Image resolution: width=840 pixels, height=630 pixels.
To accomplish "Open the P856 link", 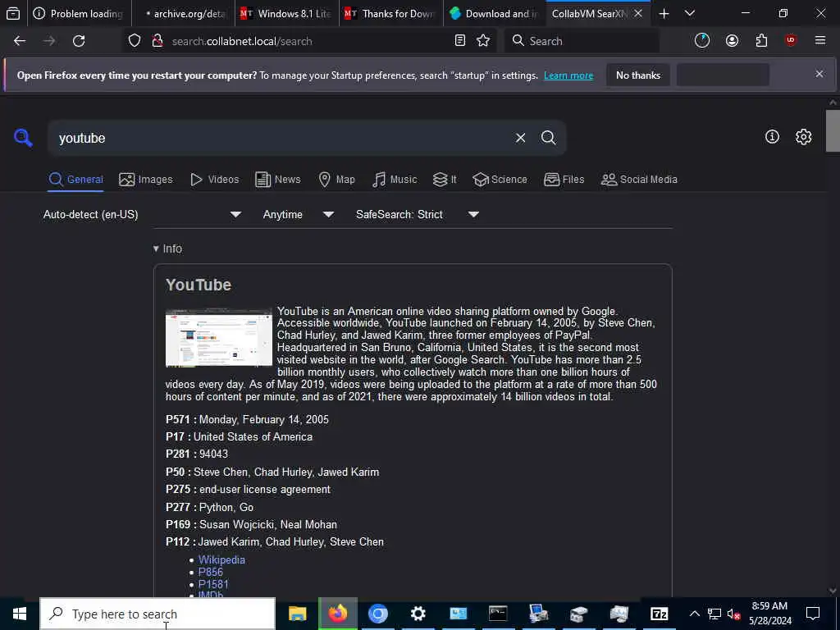I will point(211,572).
